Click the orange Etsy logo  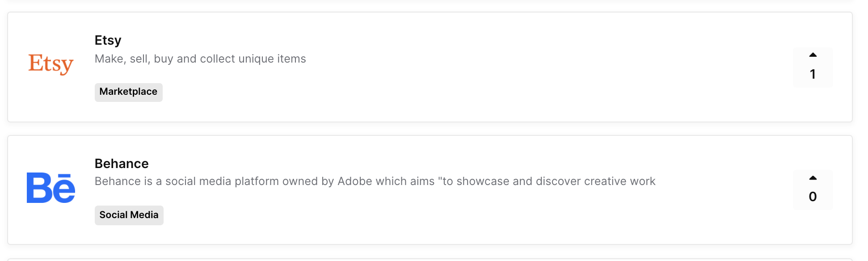point(51,64)
